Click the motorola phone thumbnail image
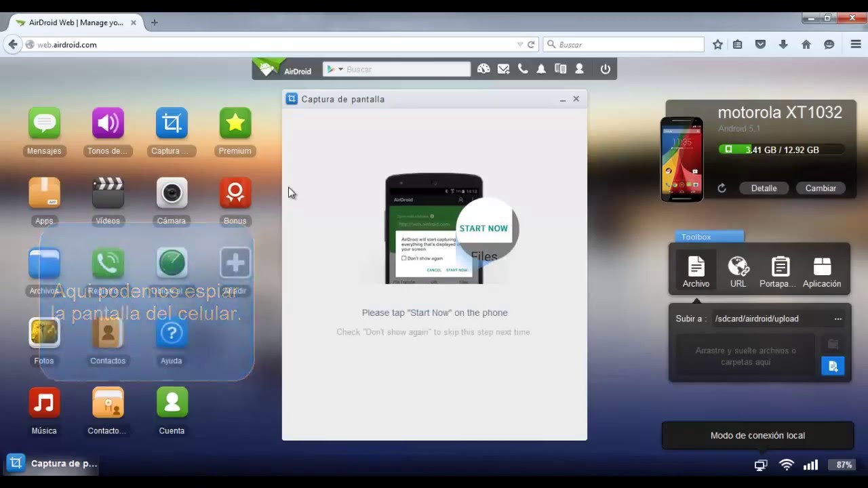Image resolution: width=868 pixels, height=488 pixels. tap(682, 159)
